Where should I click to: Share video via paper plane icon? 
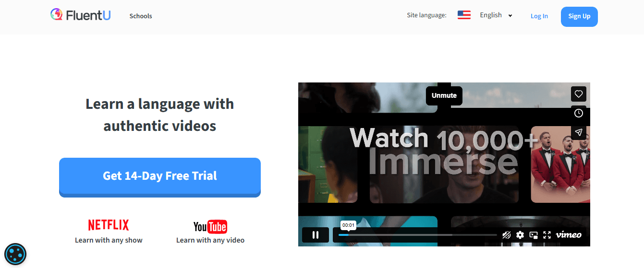(x=579, y=132)
